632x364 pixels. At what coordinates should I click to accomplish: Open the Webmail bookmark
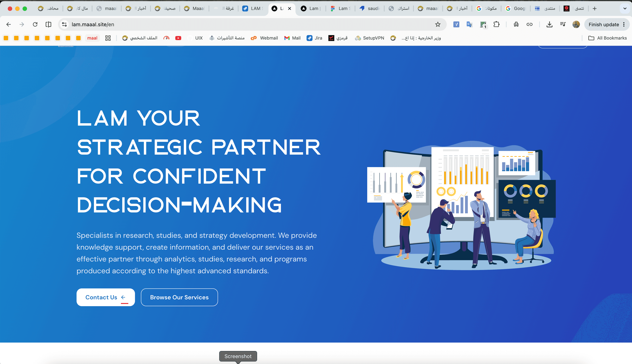264,38
